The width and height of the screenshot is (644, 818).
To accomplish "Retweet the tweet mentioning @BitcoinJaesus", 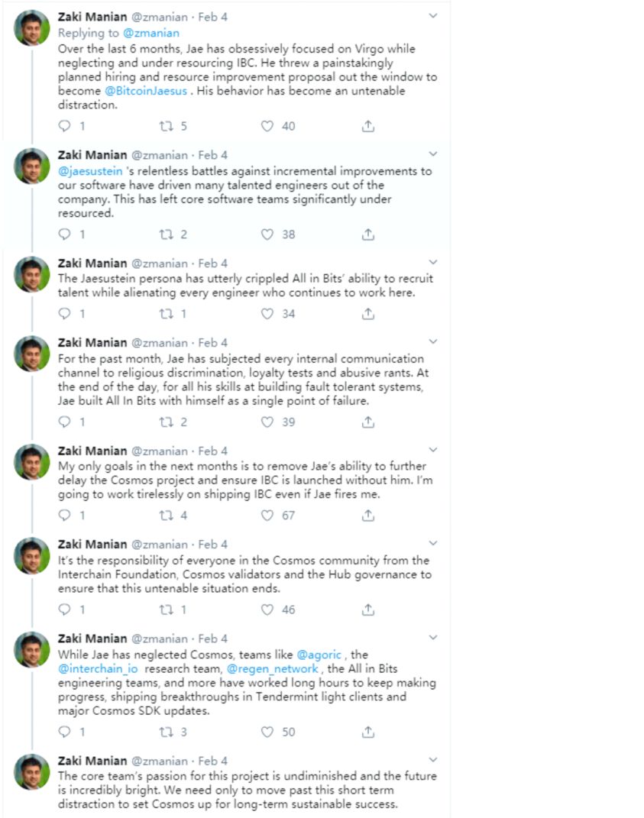I will pyautogui.click(x=166, y=126).
